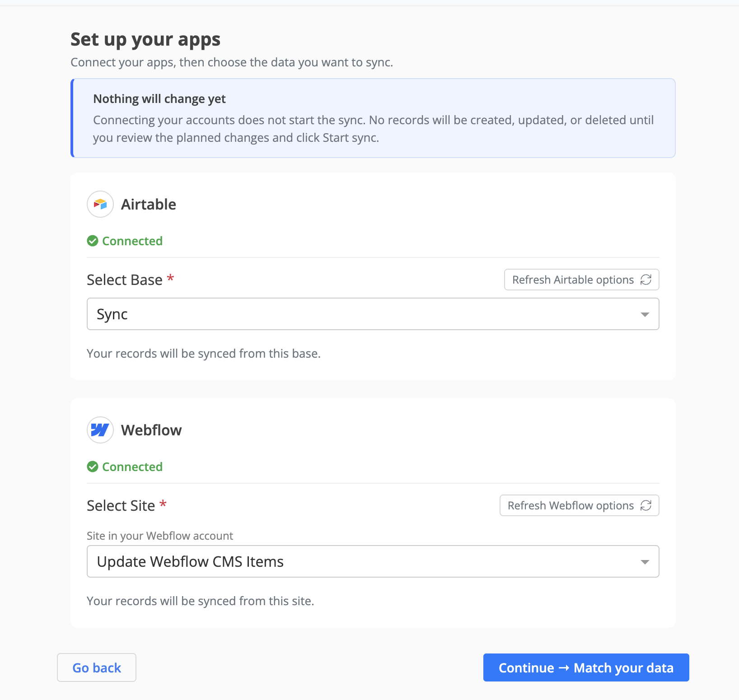Click the refresh arrows icon for Webflow options
The width and height of the screenshot is (739, 700).
[646, 506]
